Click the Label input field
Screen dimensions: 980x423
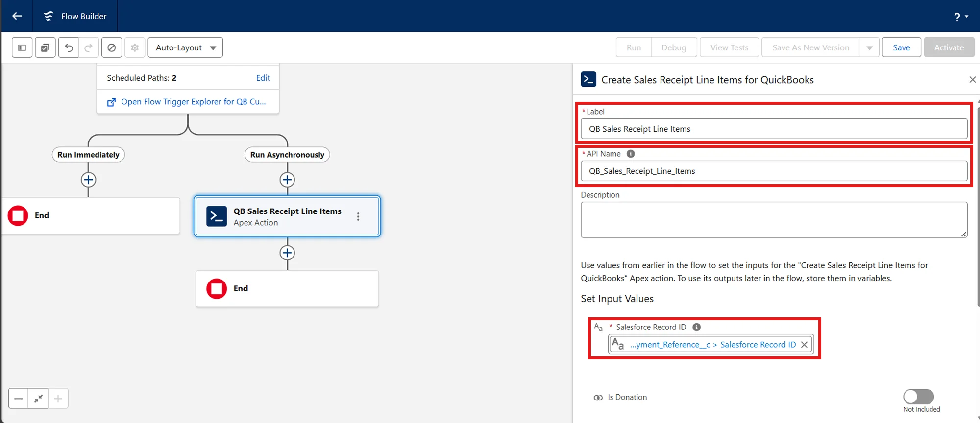[774, 129]
